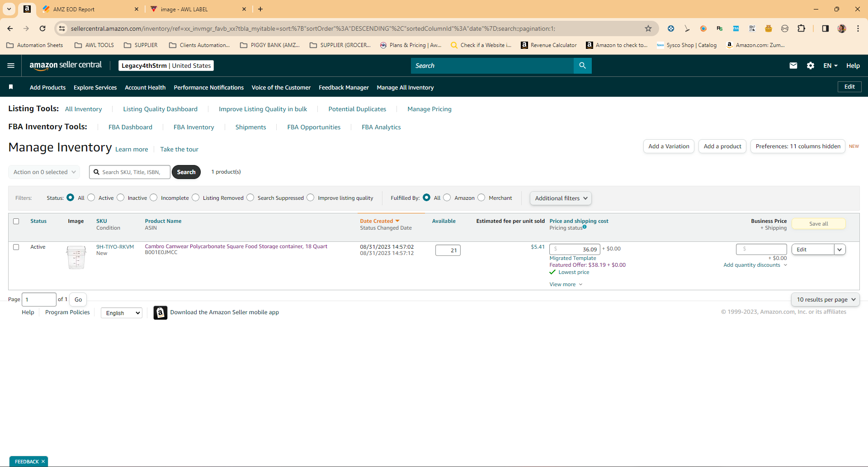Image resolution: width=868 pixels, height=467 pixels.
Task: Click the Cambro container product thumbnail
Action: tap(76, 257)
